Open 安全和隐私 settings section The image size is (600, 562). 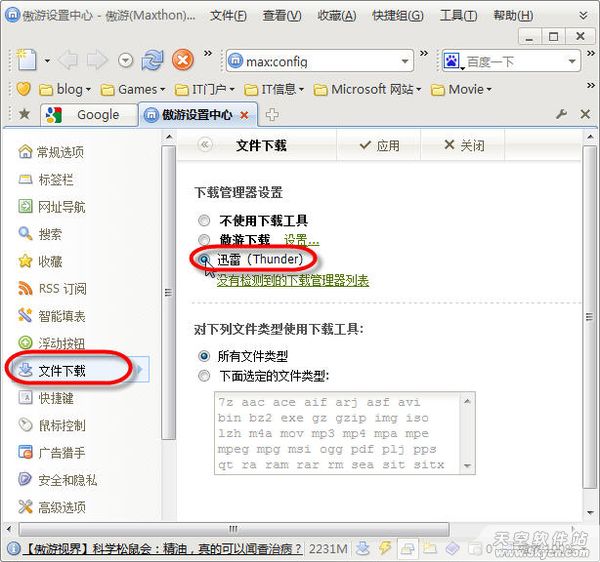(57, 480)
